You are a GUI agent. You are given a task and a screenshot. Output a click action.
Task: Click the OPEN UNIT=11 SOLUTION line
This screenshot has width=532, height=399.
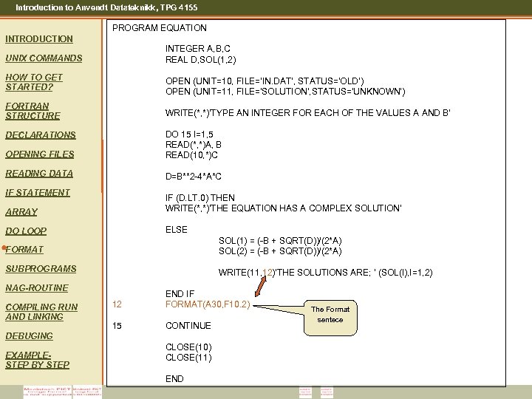point(285,92)
